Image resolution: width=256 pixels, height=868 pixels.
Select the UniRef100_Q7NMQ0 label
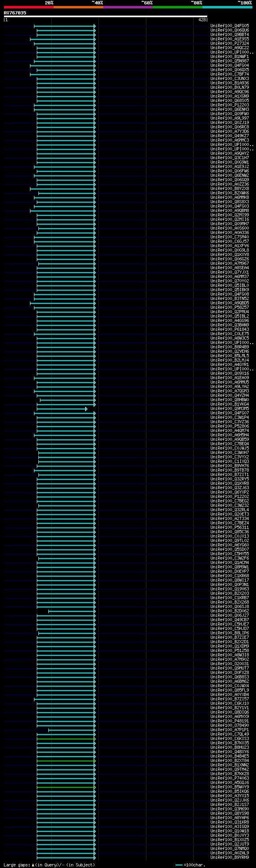tap(230, 848)
